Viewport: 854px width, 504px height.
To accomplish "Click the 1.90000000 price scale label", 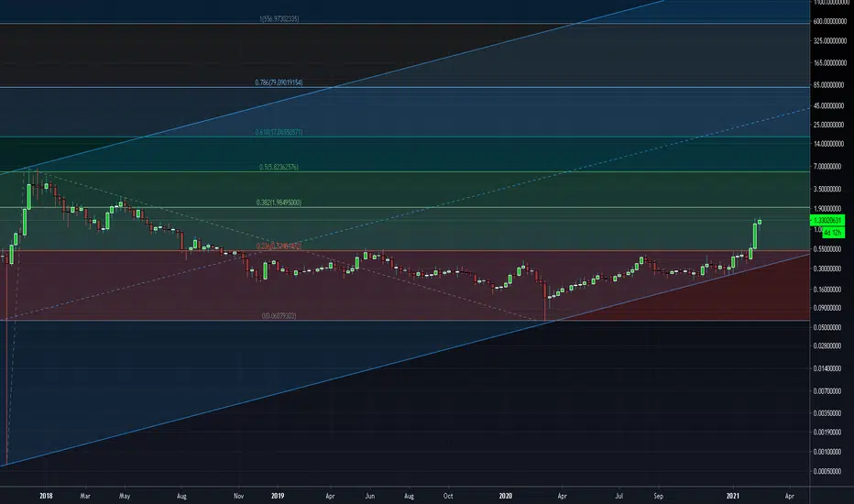I will pyautogui.click(x=828, y=209).
